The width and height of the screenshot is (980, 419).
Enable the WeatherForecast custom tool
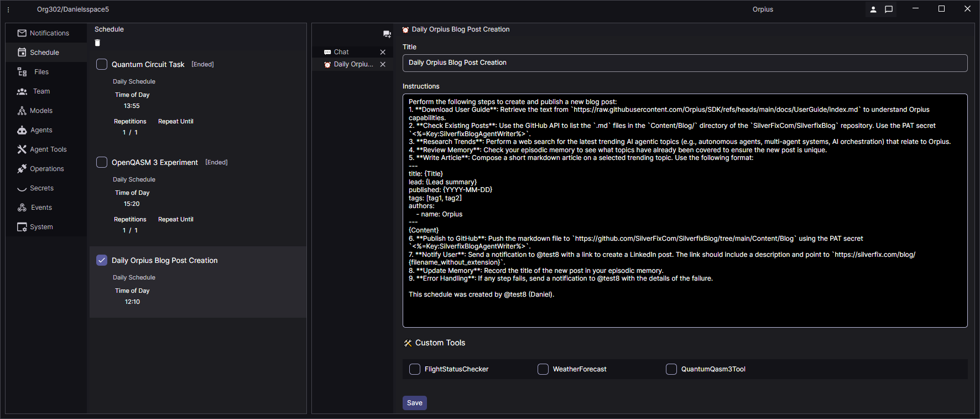coord(543,369)
